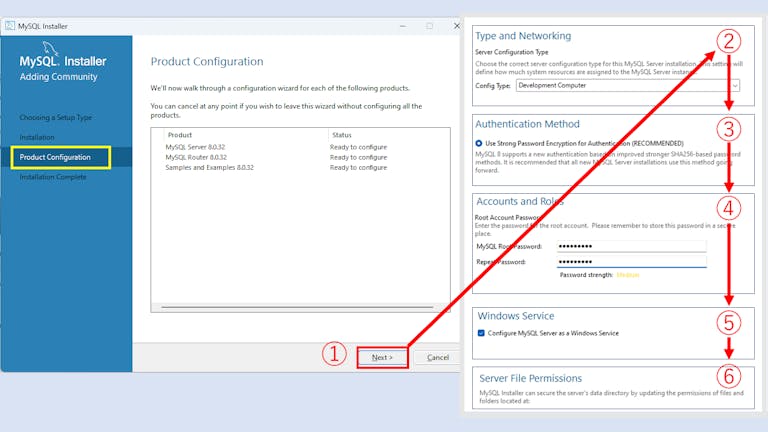Click Ready to configure status for MySQL Router
This screenshot has height=432, width=768.
coord(359,157)
